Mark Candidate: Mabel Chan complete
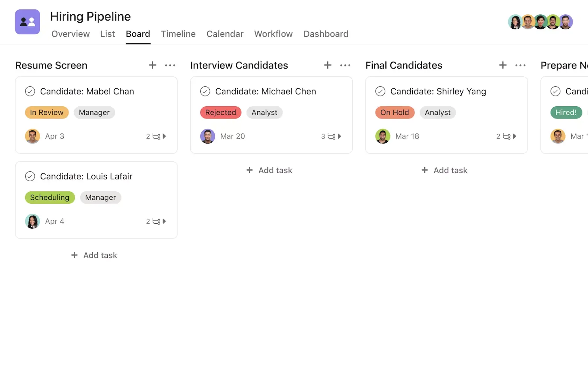 click(30, 91)
